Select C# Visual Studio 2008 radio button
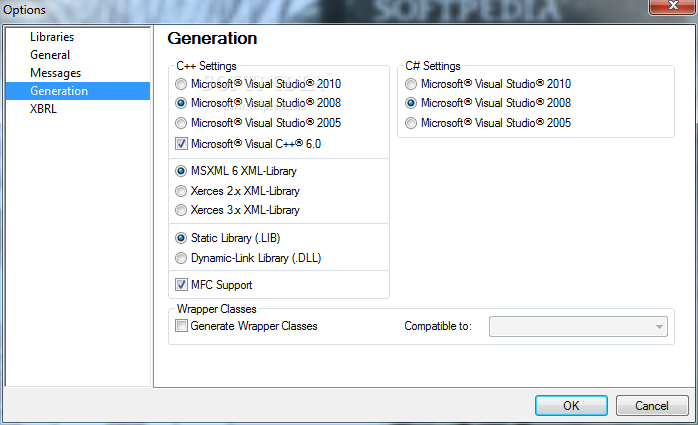The image size is (698, 425). 411,103
